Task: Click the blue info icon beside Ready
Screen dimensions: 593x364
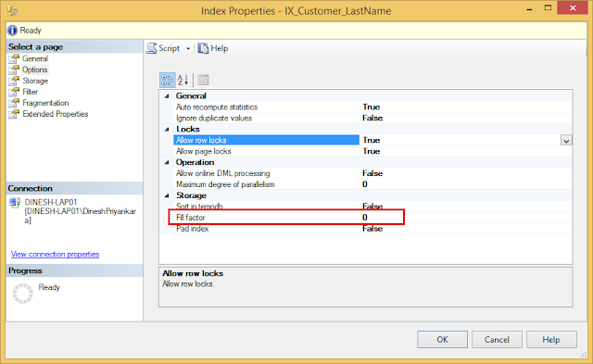Action: pyautogui.click(x=12, y=31)
